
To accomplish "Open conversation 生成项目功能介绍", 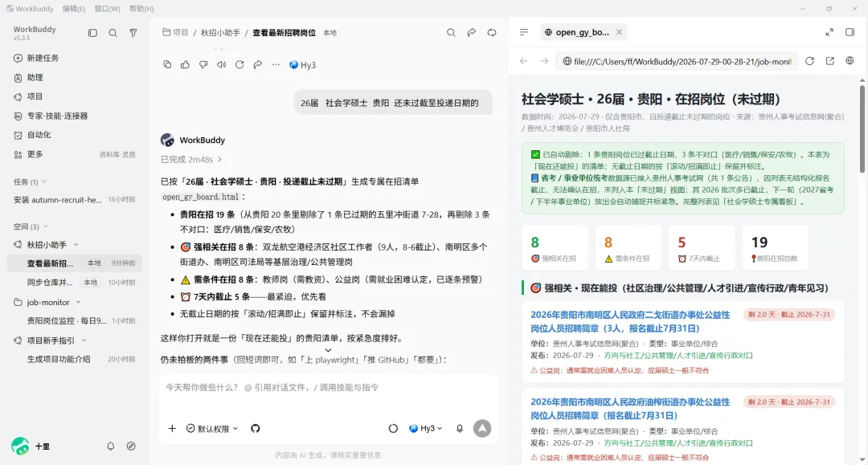I will (74, 359).
